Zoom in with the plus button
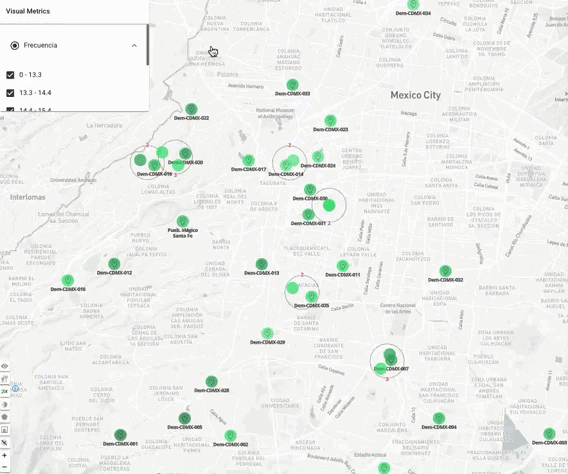 tap(5, 455)
